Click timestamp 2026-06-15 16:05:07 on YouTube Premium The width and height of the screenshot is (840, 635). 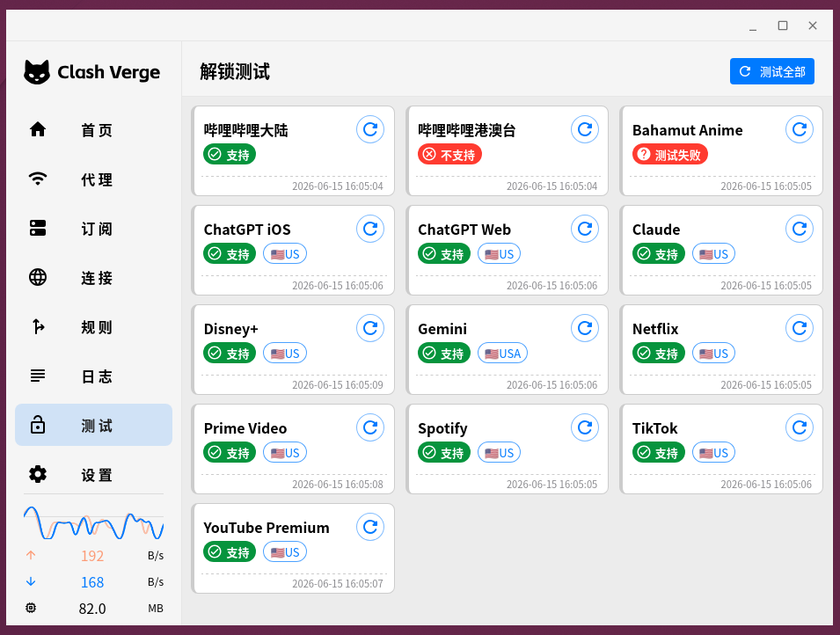click(338, 584)
